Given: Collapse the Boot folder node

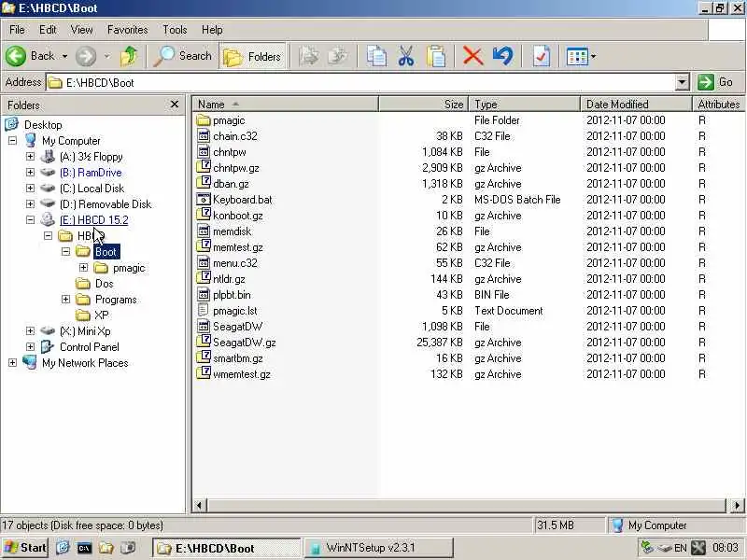Looking at the screenshot, I should click(65, 251).
